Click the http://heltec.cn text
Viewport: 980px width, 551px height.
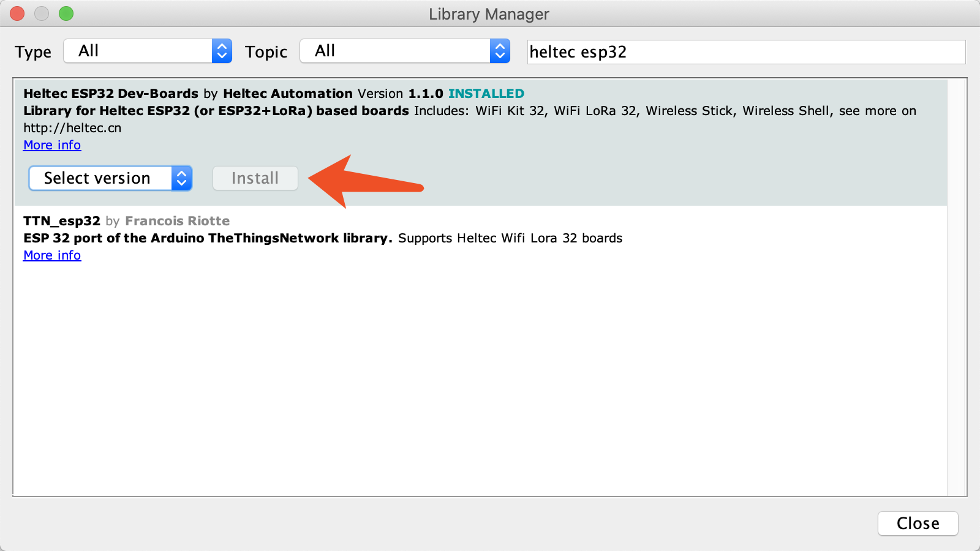(x=72, y=128)
